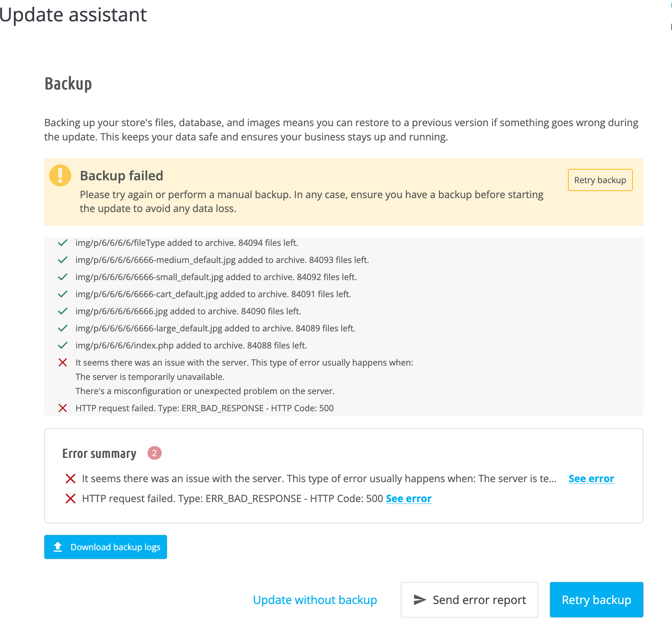
Task: Send the error report
Action: [469, 600]
